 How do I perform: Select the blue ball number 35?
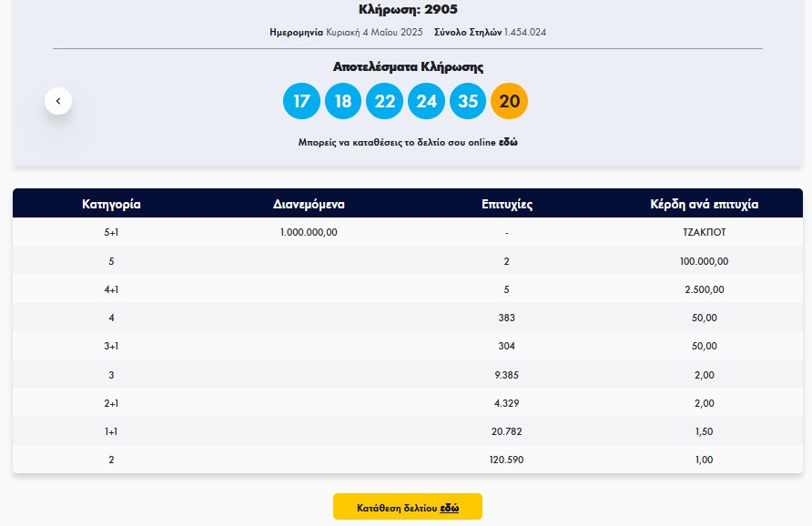tap(468, 101)
